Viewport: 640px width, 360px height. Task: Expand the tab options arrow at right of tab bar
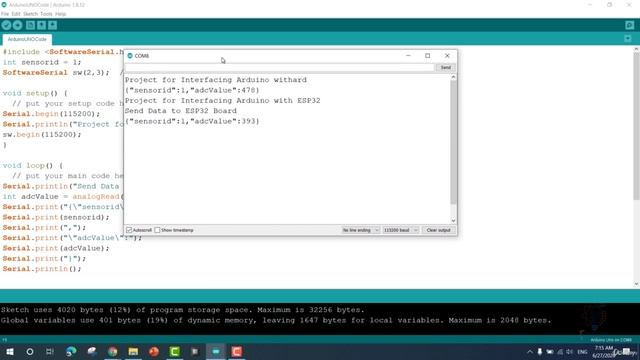628,39
